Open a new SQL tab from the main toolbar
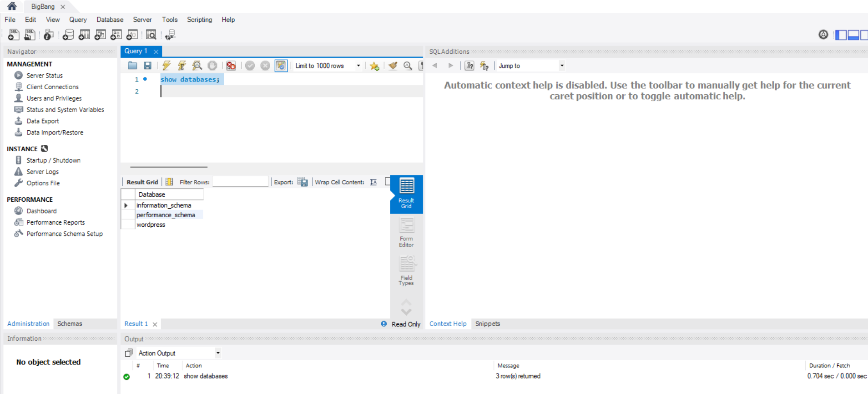 pos(14,35)
